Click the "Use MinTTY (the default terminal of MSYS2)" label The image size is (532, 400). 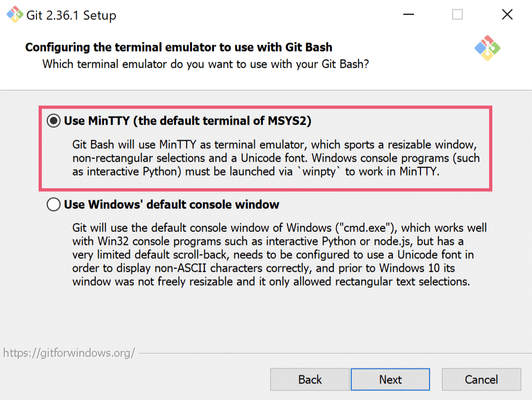click(187, 121)
